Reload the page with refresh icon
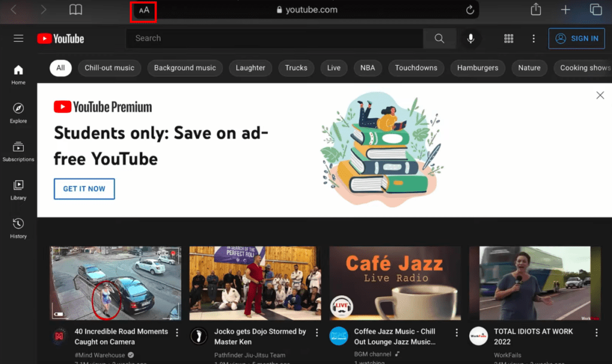Image resolution: width=612 pixels, height=364 pixels. click(470, 10)
